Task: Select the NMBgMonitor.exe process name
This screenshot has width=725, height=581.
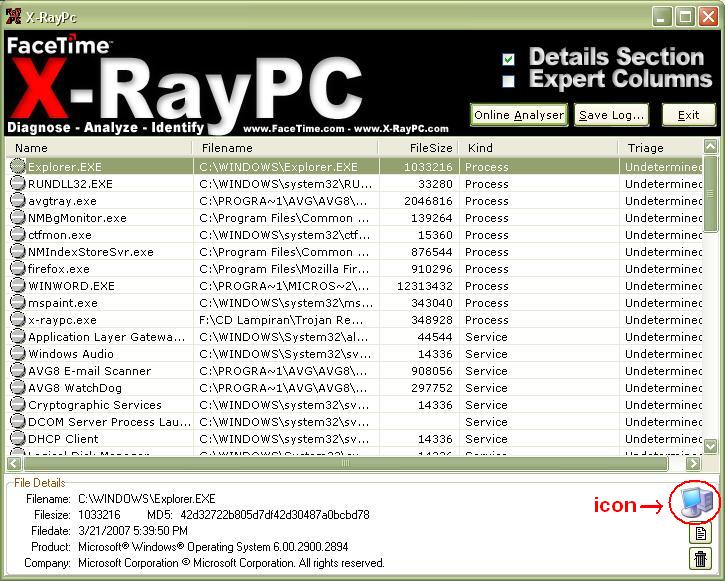Action: 77,218
